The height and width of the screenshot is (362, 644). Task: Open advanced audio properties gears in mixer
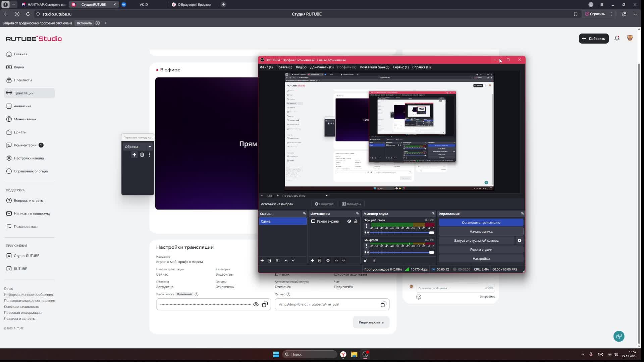366,260
